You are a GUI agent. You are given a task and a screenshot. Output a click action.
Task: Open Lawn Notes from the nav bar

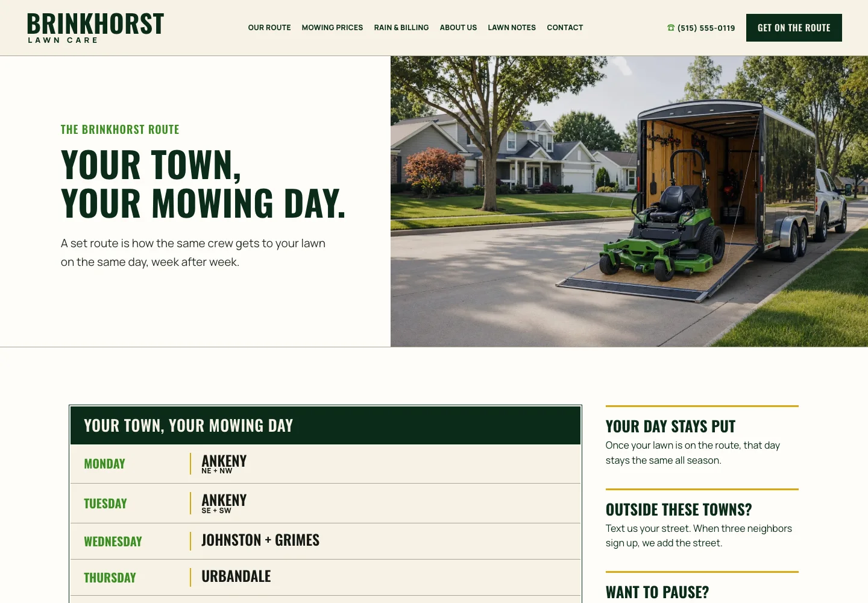coord(512,28)
